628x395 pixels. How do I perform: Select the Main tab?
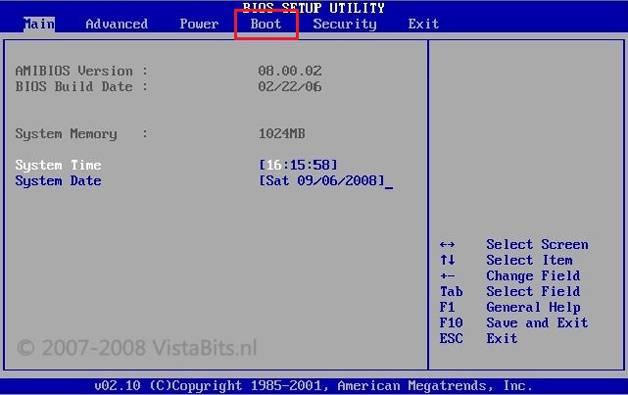click(x=39, y=24)
